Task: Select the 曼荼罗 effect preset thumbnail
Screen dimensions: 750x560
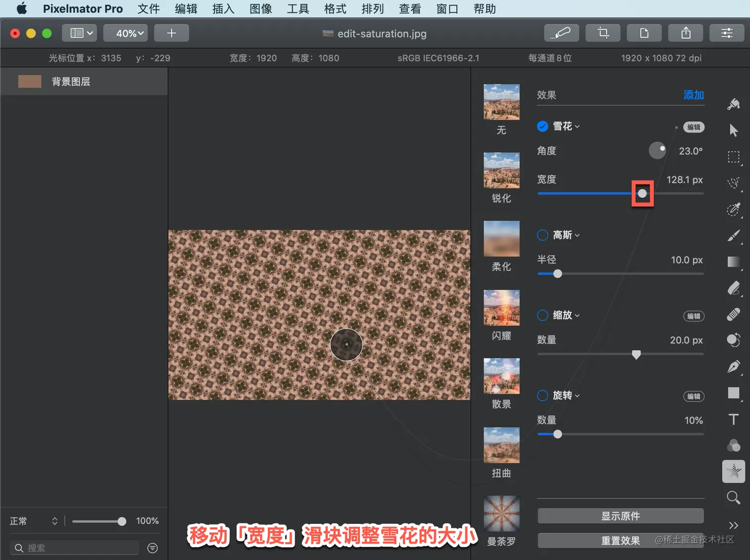Action: pyautogui.click(x=501, y=513)
